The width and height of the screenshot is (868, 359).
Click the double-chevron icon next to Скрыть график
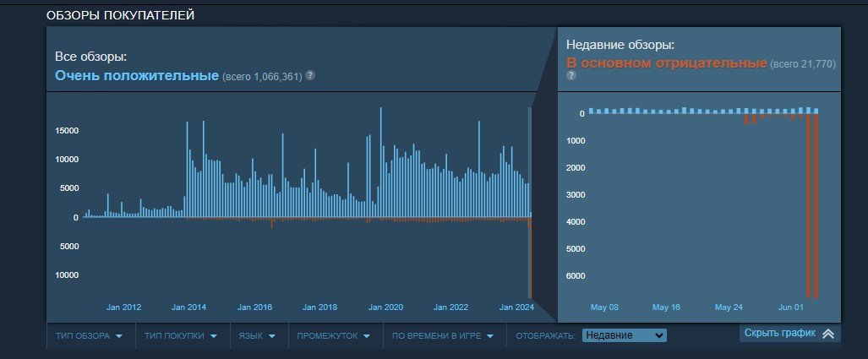click(828, 334)
